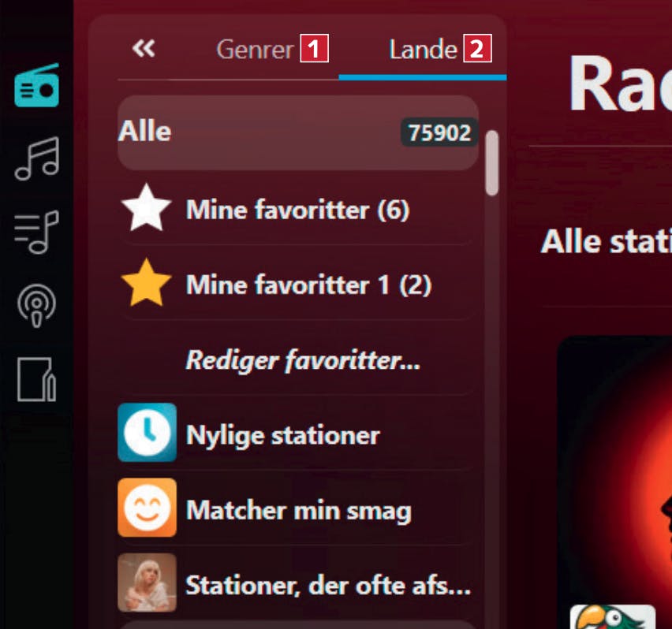
Task: Switch to the Lande tab
Action: (423, 49)
